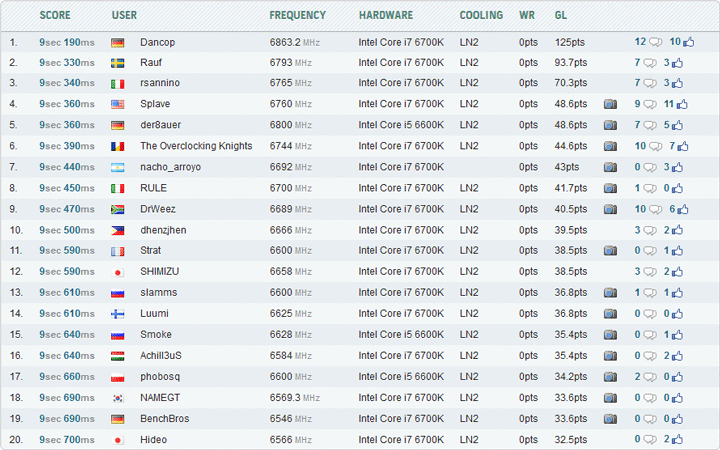Open The Overclocking Knights user link
Viewport: 720px width, 450px height.
click(x=196, y=146)
